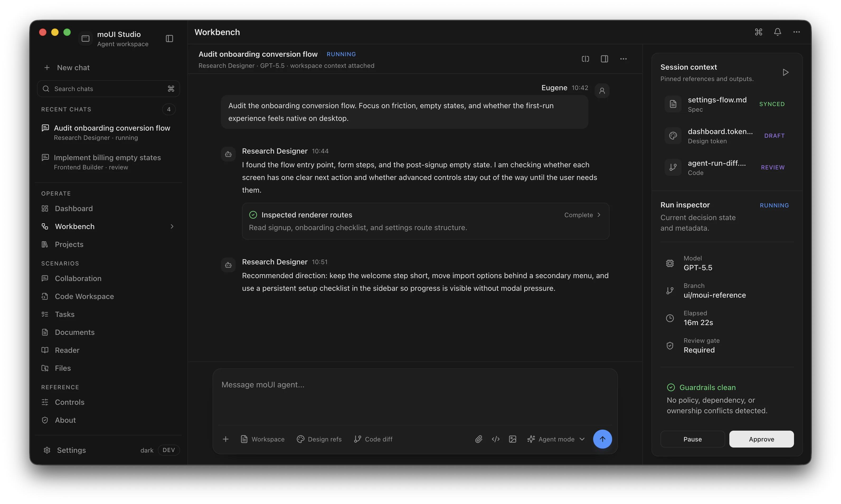Toggle split compare view icon in chat header

[x=585, y=59]
